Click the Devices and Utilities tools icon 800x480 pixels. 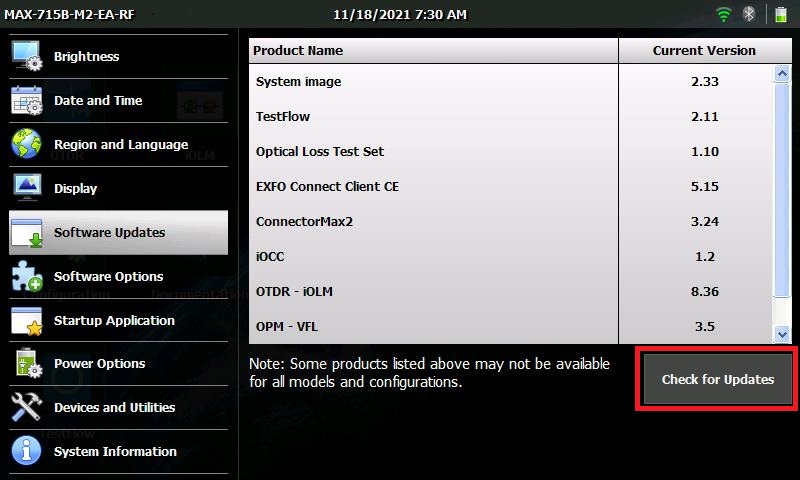(27, 407)
